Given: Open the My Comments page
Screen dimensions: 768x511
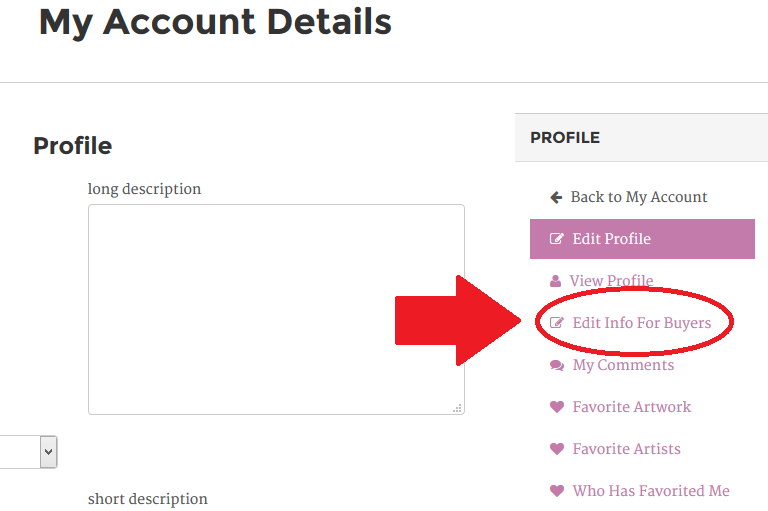Looking at the screenshot, I should coord(623,365).
